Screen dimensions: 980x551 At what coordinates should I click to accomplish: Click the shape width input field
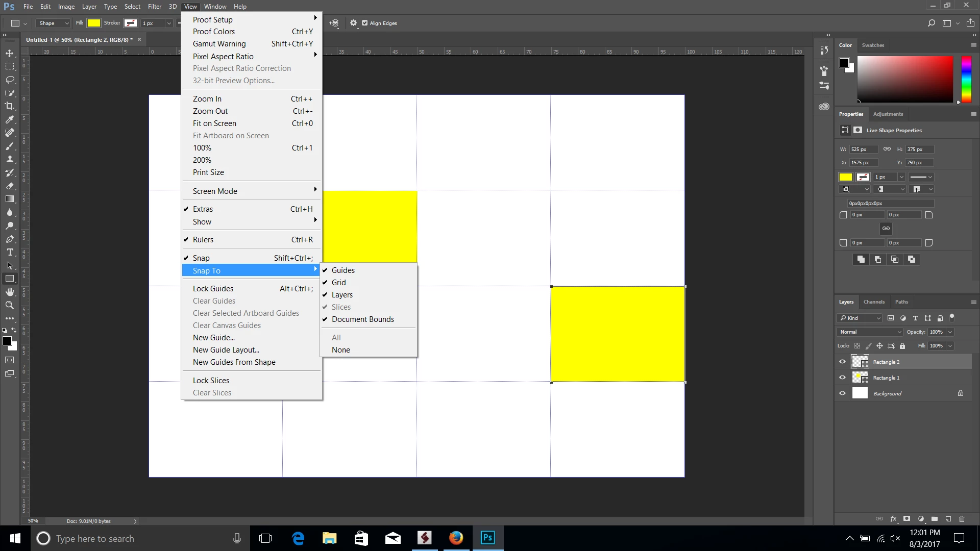(863, 149)
